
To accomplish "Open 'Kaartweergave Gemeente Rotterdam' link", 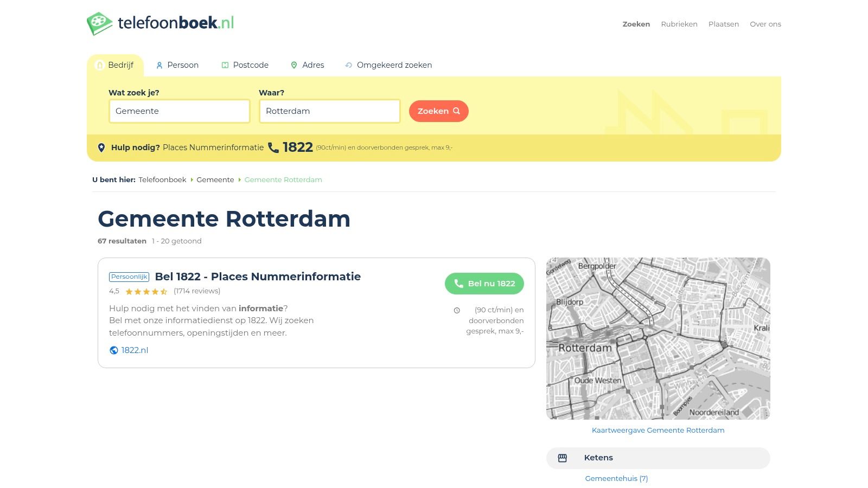I will (x=658, y=430).
